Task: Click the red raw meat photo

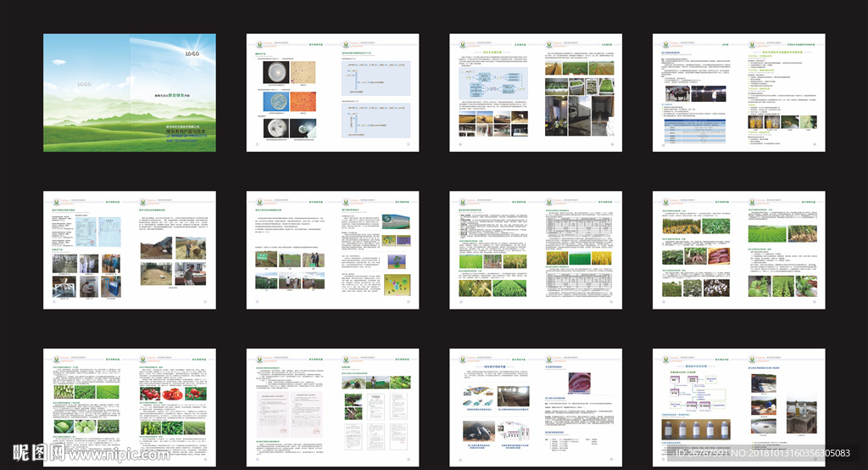Action: point(579,383)
